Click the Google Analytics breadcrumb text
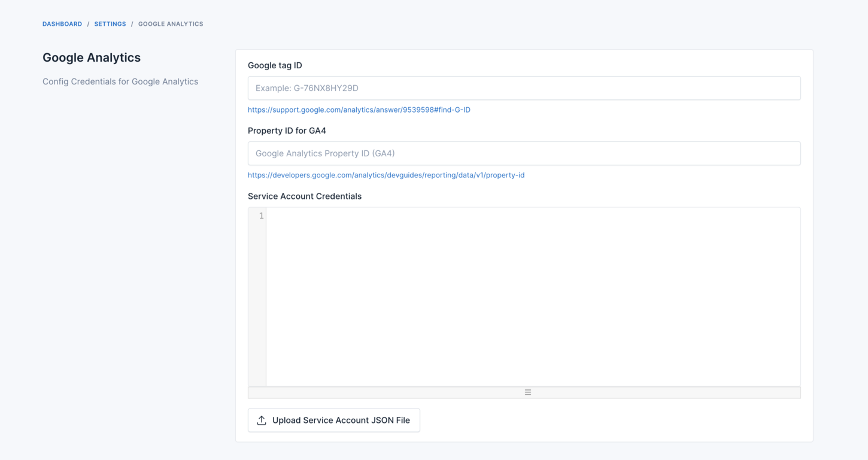 pyautogui.click(x=171, y=24)
